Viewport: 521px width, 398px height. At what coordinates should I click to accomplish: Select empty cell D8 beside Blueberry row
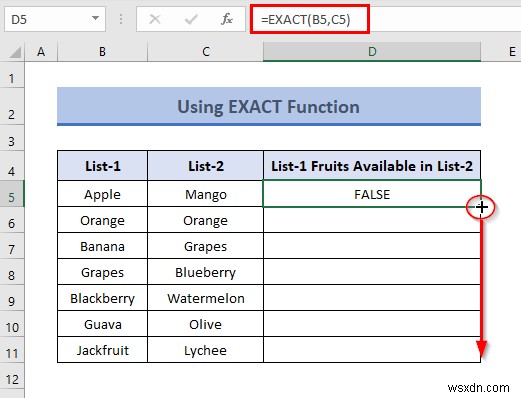tap(372, 272)
